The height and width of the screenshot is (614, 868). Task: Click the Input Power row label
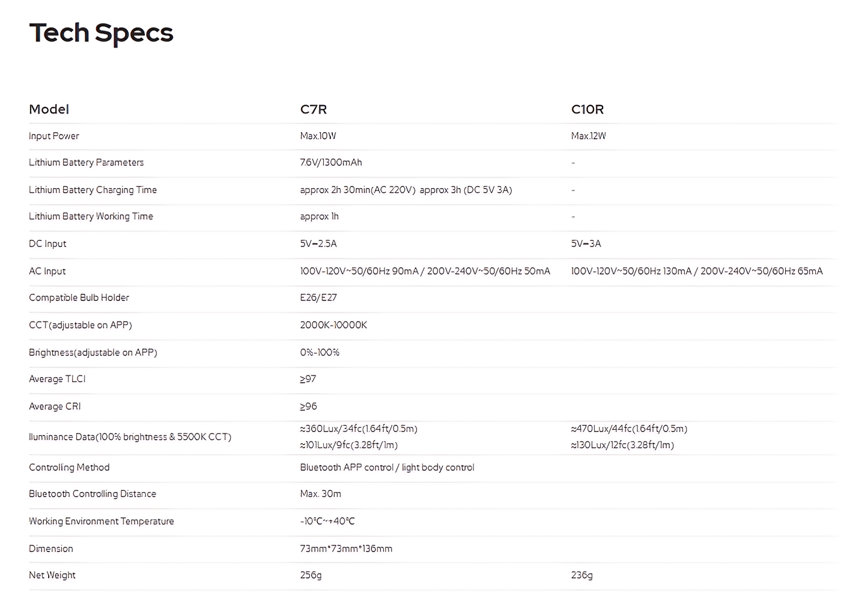click(54, 136)
